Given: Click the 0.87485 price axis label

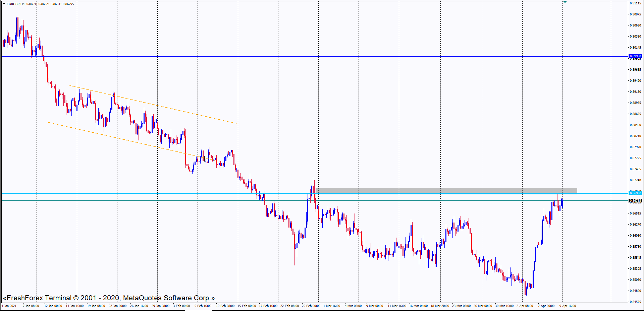Looking at the screenshot, I should (635, 169).
